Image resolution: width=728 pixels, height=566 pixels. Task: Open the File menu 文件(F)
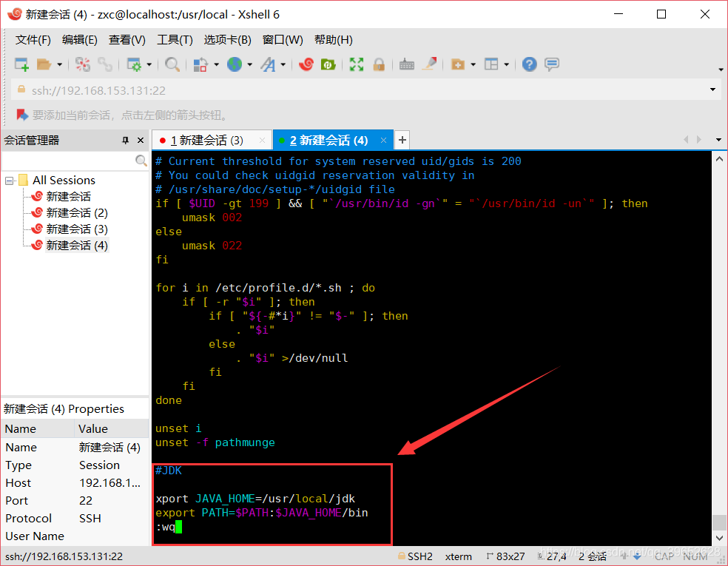(33, 40)
